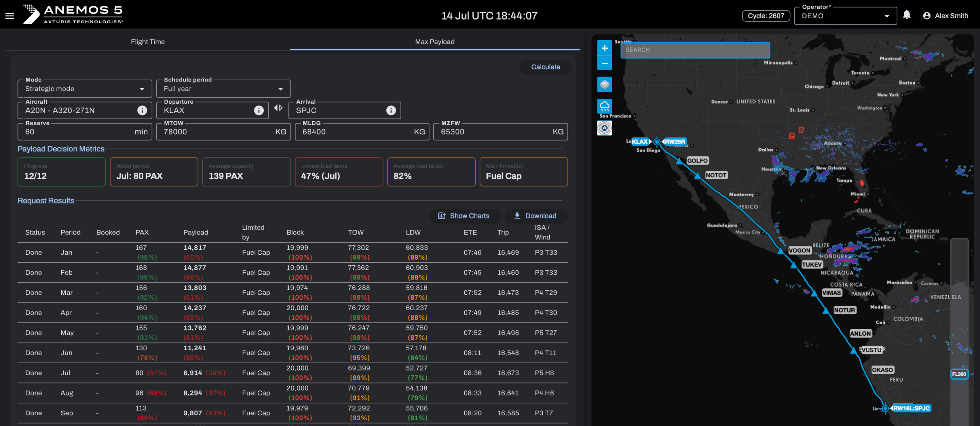Show aircraft info for A20N
This screenshot has height=426, width=980.
(x=142, y=111)
